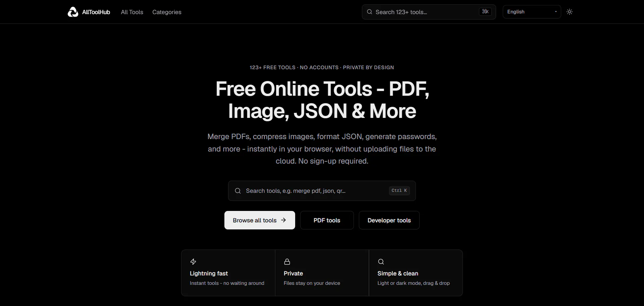Open the AllToolHub home link text
This screenshot has width=644, height=306.
(96, 12)
